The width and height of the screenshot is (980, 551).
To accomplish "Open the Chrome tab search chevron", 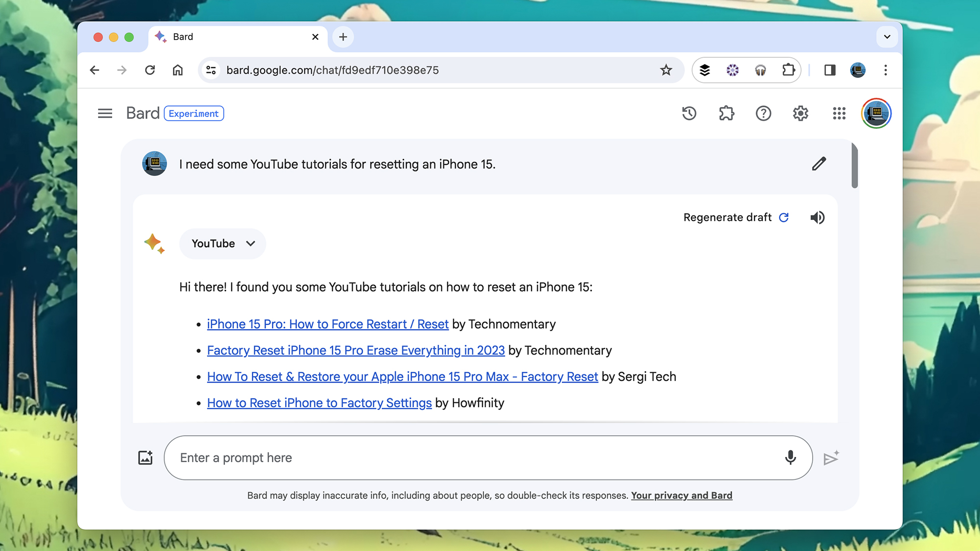I will coord(887,37).
